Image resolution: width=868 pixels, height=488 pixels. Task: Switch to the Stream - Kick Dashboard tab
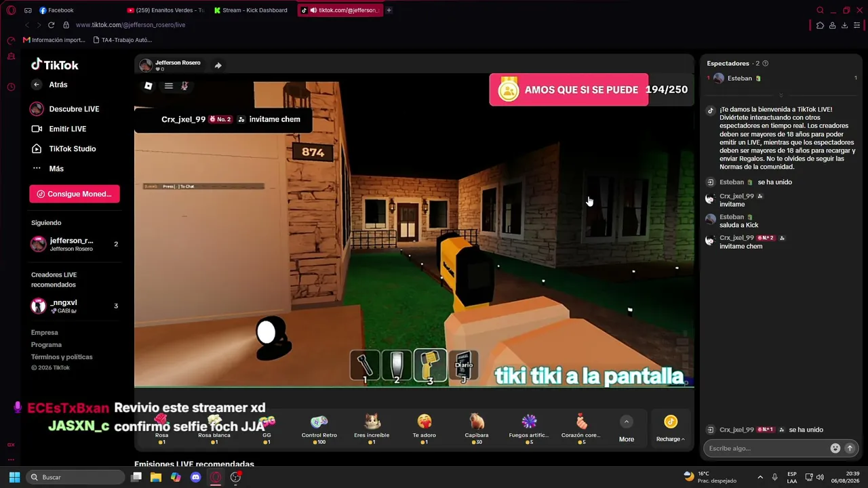(251, 10)
